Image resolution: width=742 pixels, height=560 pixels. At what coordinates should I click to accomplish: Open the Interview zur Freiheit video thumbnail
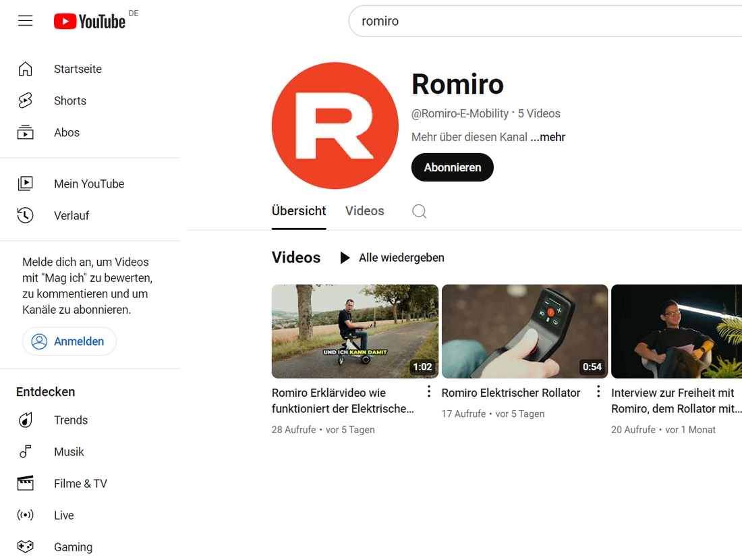click(x=676, y=331)
